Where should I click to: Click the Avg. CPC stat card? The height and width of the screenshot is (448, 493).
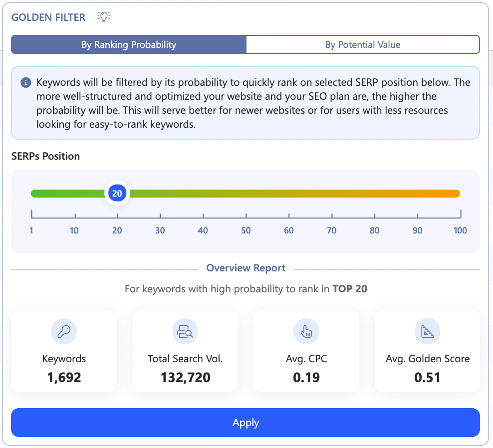point(306,351)
